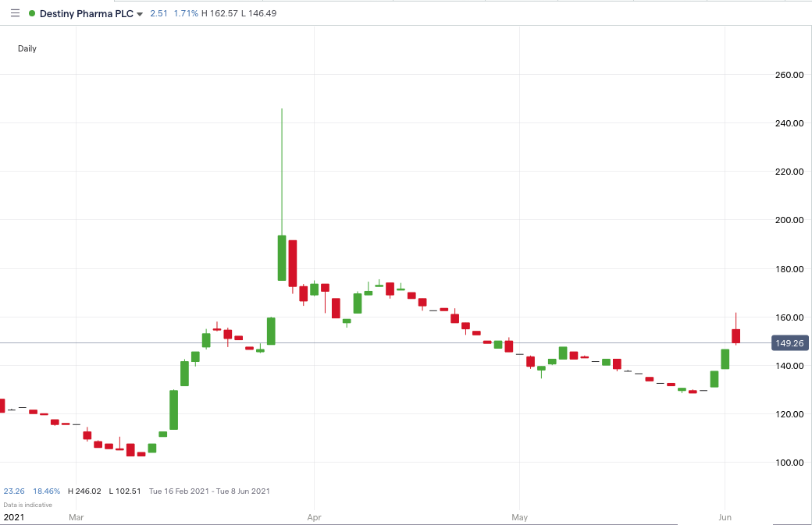Click the green market status dot
Image resolution: width=812 pixels, height=525 pixels.
(x=32, y=13)
